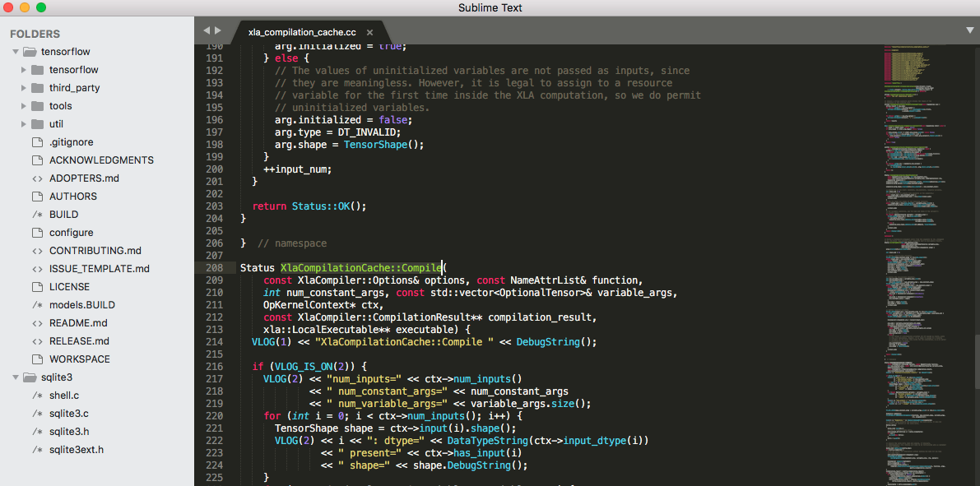This screenshot has width=980, height=486.
Task: Click the README.md markup file icon
Action: click(38, 323)
